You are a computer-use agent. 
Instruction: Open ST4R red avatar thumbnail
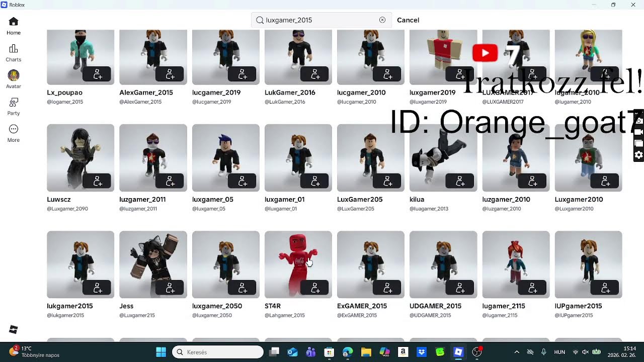coord(298,264)
